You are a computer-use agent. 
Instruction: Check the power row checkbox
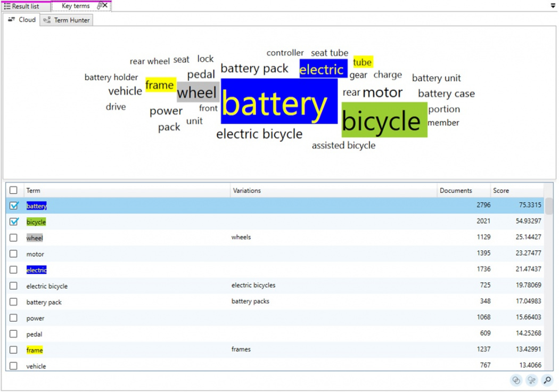13,318
